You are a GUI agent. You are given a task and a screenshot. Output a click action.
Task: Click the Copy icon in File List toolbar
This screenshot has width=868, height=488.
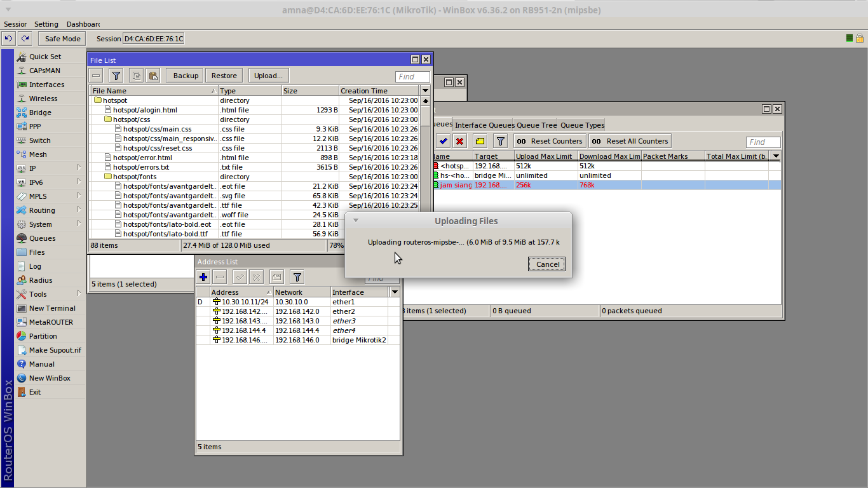click(x=137, y=76)
